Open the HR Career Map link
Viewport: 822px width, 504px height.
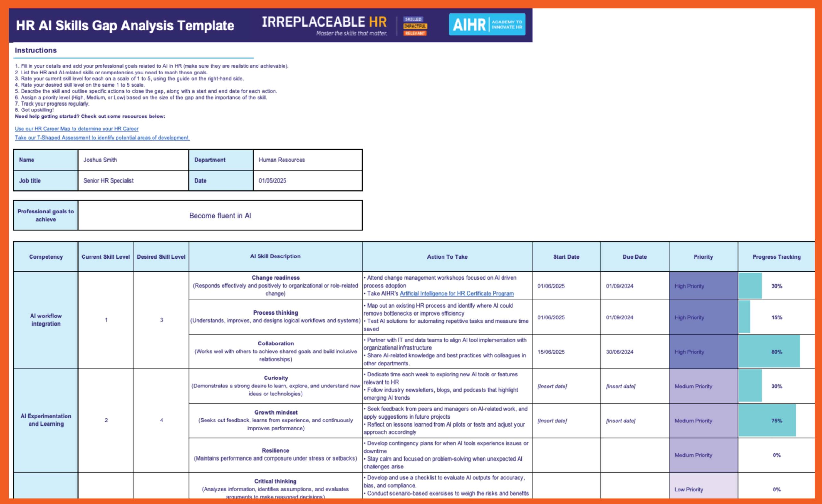click(77, 129)
